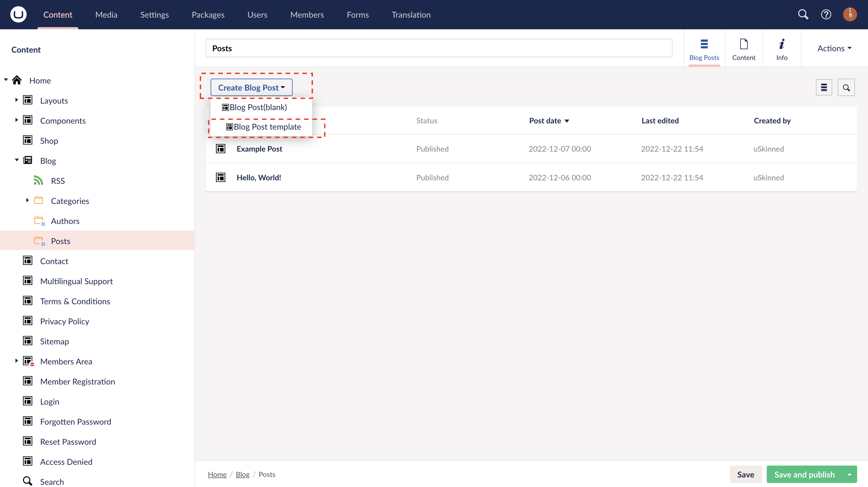Select Reset Password in the tree
This screenshot has height=487, width=868.
(68, 441)
